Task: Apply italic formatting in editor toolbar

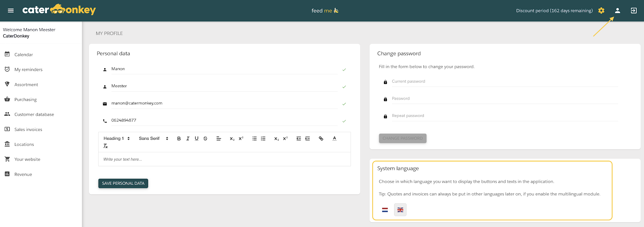Action: click(x=188, y=139)
